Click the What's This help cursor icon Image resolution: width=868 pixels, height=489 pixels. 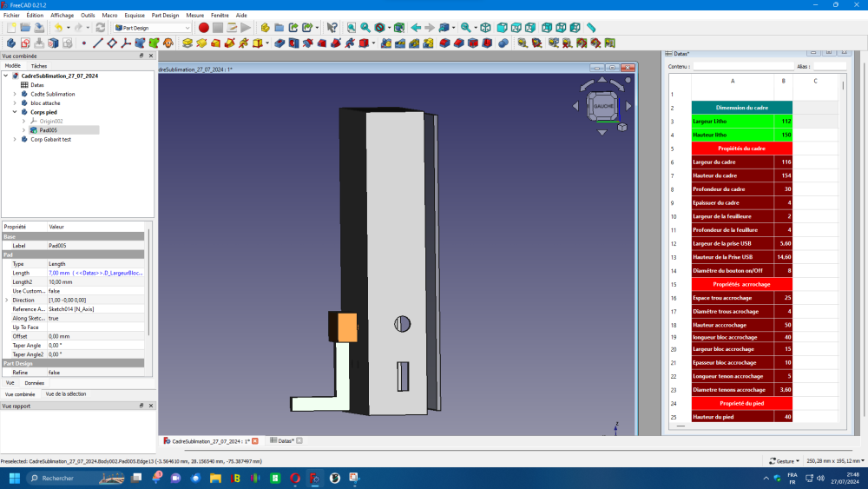click(x=332, y=28)
